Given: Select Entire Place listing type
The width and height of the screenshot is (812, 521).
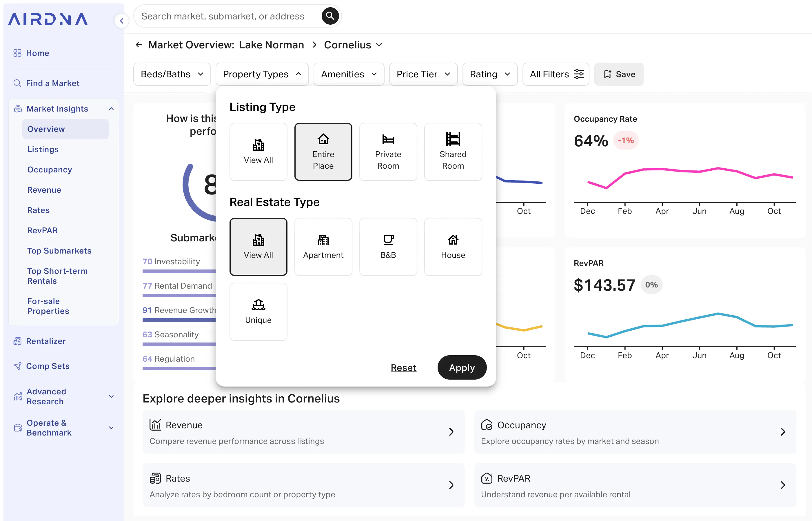Looking at the screenshot, I should tap(323, 152).
